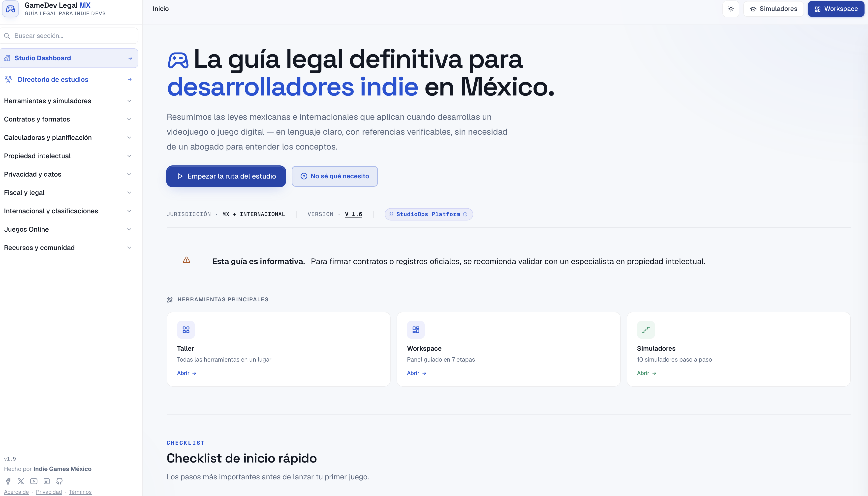Open Directorio de estudios in the sidebar
The height and width of the screenshot is (496, 868).
(69, 79)
